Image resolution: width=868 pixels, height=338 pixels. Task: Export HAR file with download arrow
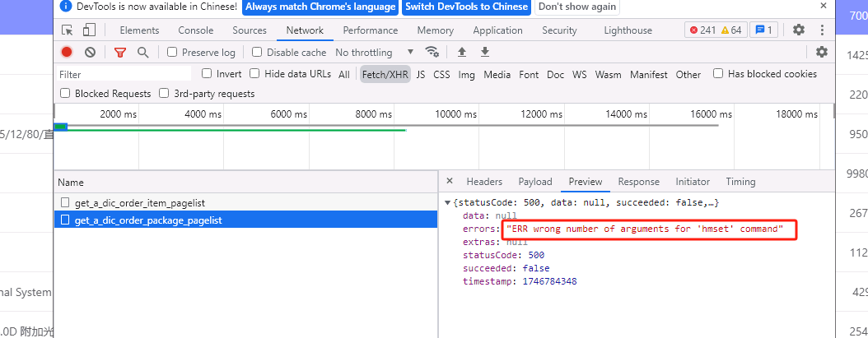coord(485,52)
